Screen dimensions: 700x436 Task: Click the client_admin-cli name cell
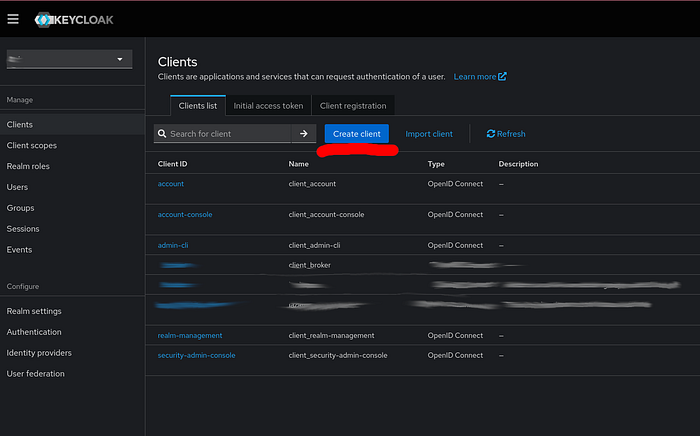tap(314, 245)
